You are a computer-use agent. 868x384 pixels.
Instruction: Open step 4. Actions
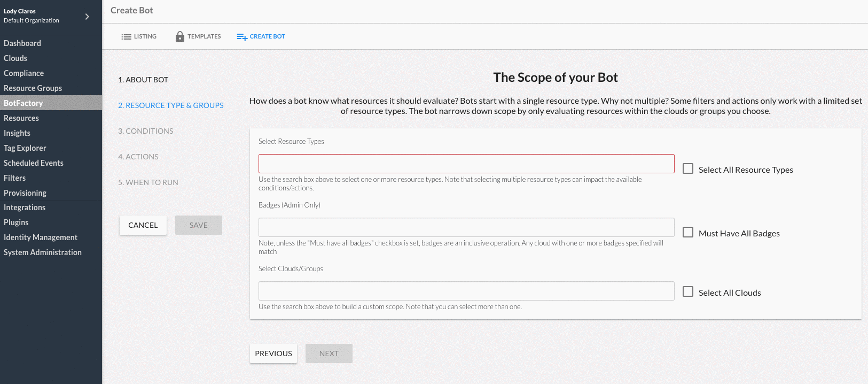[138, 157]
